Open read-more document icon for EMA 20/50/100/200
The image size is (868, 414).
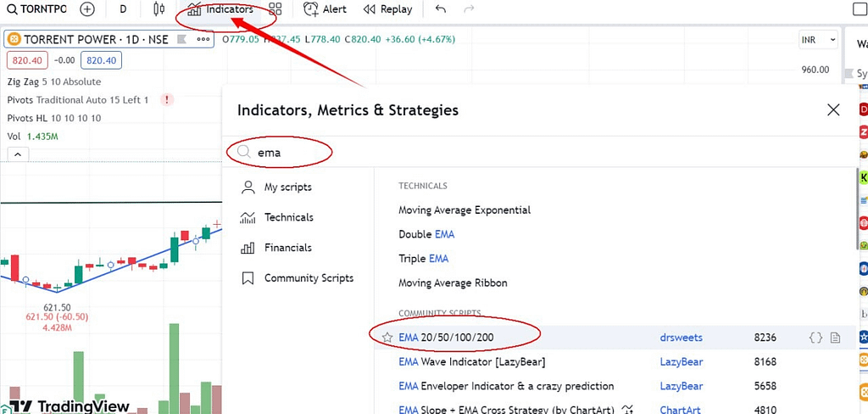[x=835, y=338]
